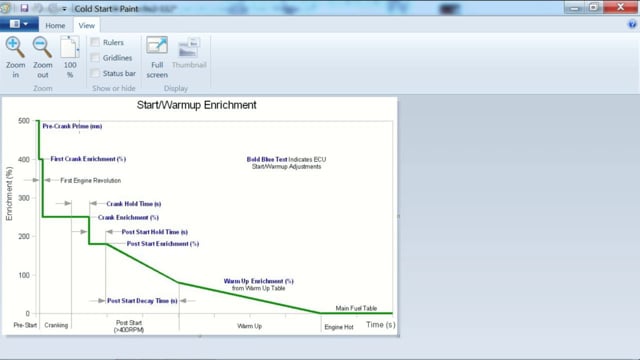Minimize the Paint window
This screenshot has width=640, height=360.
point(574,7)
